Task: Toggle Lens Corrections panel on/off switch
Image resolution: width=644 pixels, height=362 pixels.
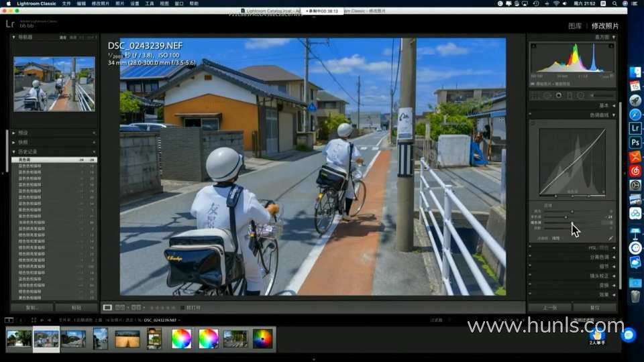Action: (x=530, y=276)
